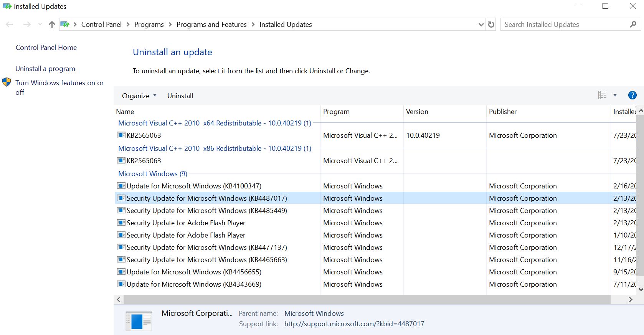Select Programs and Features breadcrumb

point(211,25)
